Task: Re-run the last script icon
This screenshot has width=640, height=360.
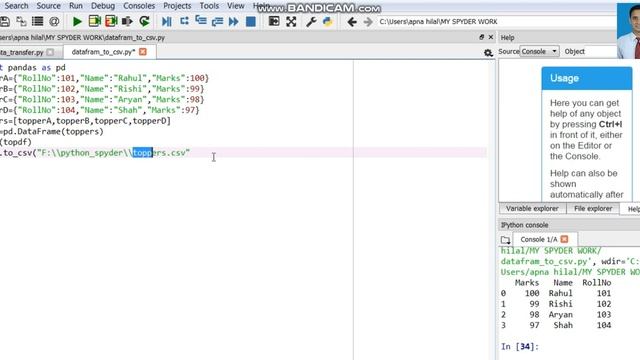Action: [x=144, y=21]
